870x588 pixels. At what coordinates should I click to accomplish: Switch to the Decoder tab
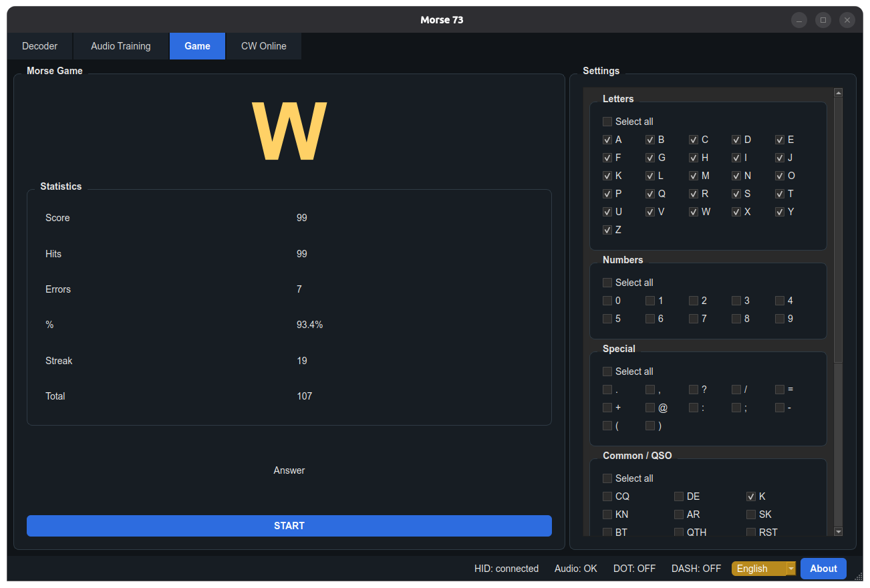coord(39,46)
